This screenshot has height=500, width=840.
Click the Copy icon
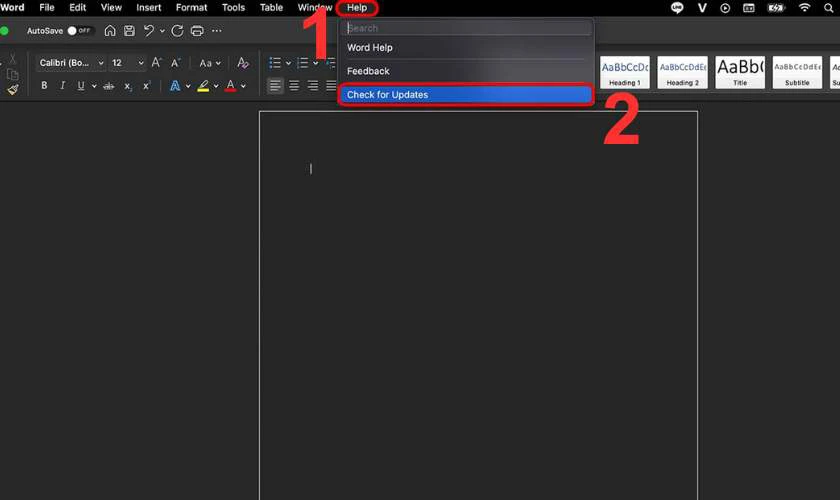tap(12, 74)
